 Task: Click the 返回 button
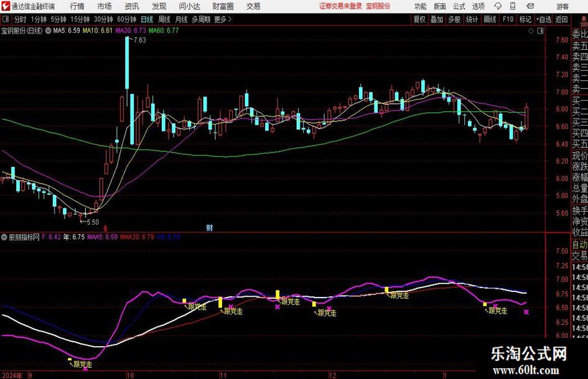(562, 19)
